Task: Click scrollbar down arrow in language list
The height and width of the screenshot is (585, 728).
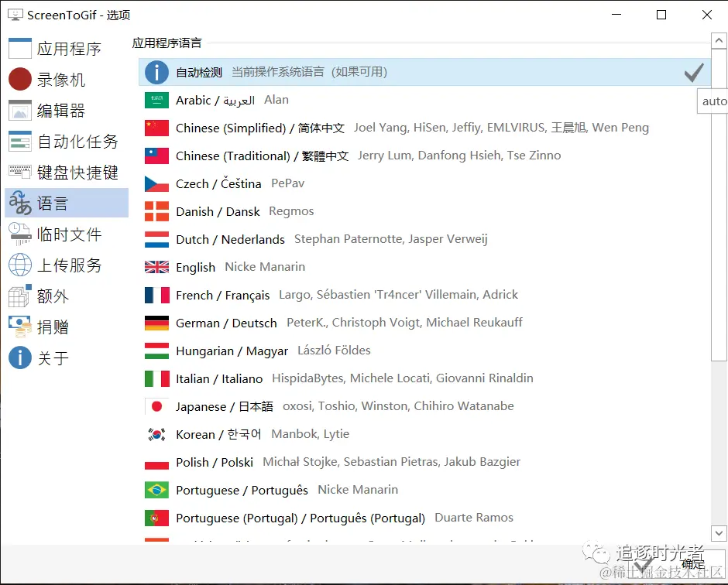Action: pos(719,533)
